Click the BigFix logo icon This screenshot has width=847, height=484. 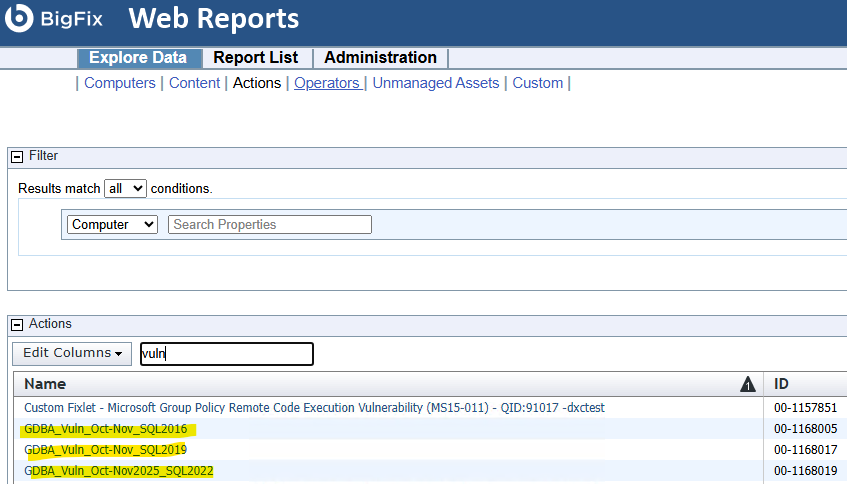[19, 18]
